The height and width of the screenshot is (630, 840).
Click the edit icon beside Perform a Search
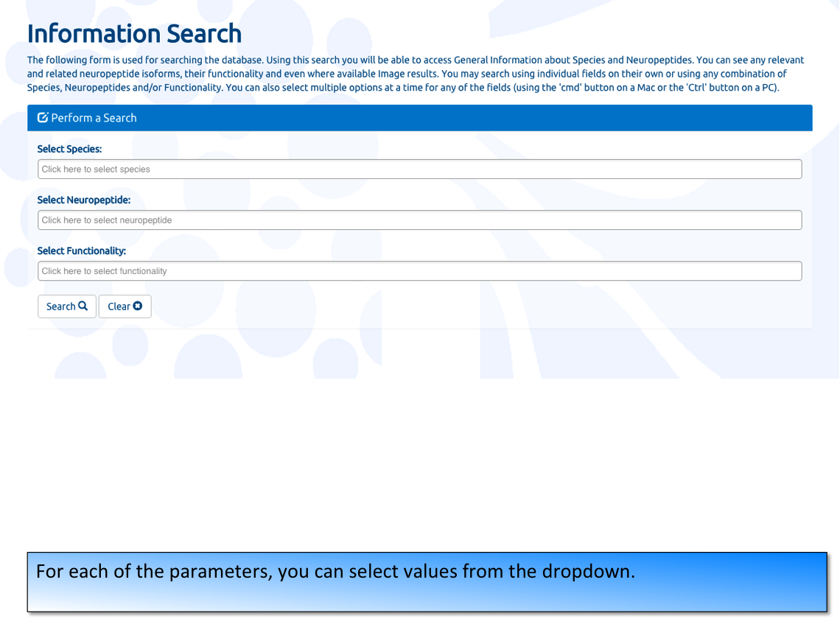pyautogui.click(x=43, y=117)
